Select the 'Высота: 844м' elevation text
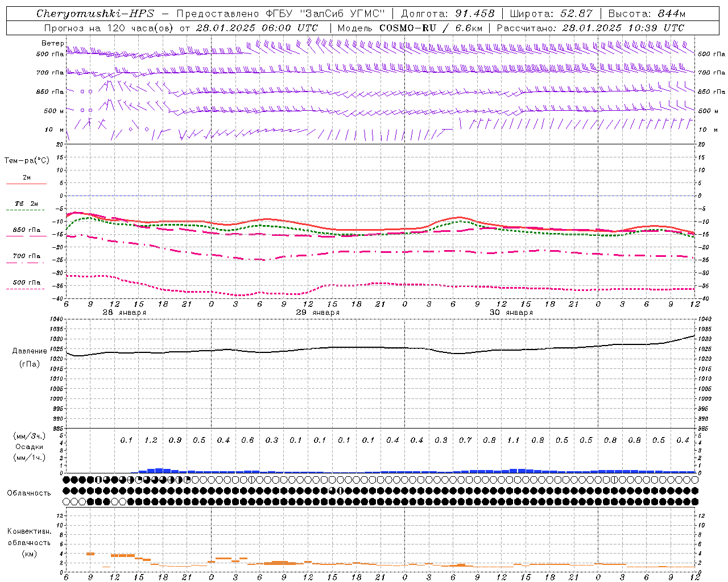The image size is (728, 582). tap(647, 14)
